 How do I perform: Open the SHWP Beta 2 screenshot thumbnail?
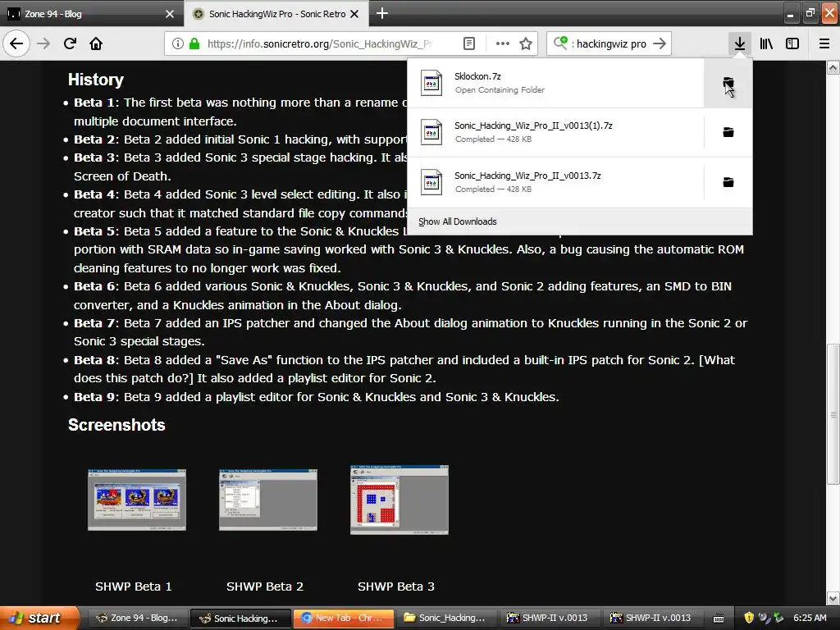pyautogui.click(x=268, y=500)
